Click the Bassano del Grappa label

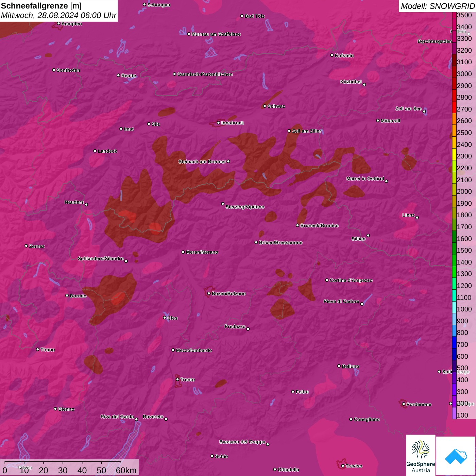click(x=242, y=442)
